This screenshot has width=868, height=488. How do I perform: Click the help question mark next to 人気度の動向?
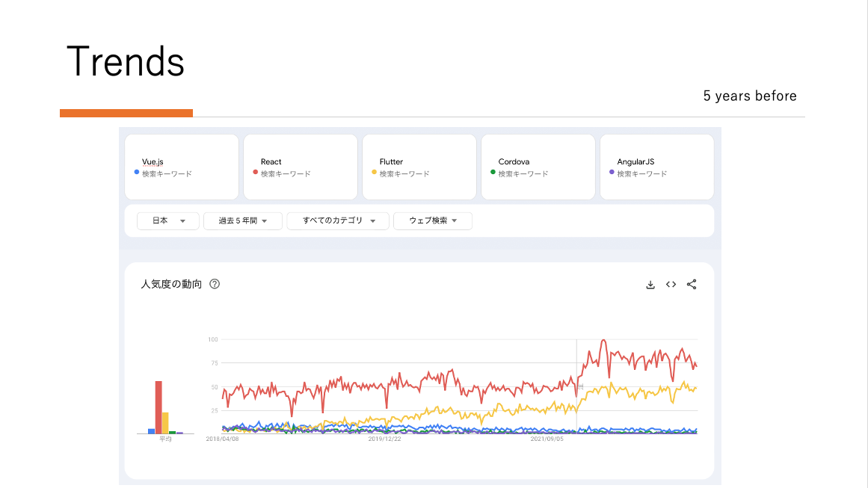pyautogui.click(x=215, y=284)
